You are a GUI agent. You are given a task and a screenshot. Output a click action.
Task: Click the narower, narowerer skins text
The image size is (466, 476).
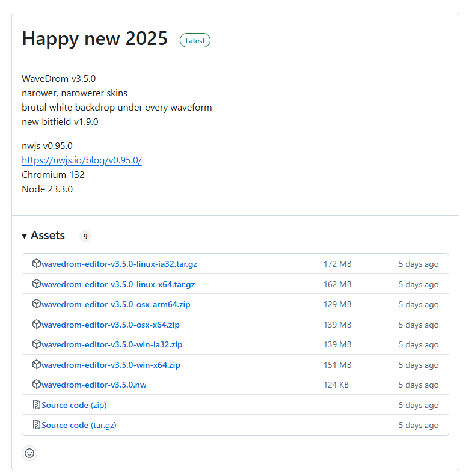point(75,93)
